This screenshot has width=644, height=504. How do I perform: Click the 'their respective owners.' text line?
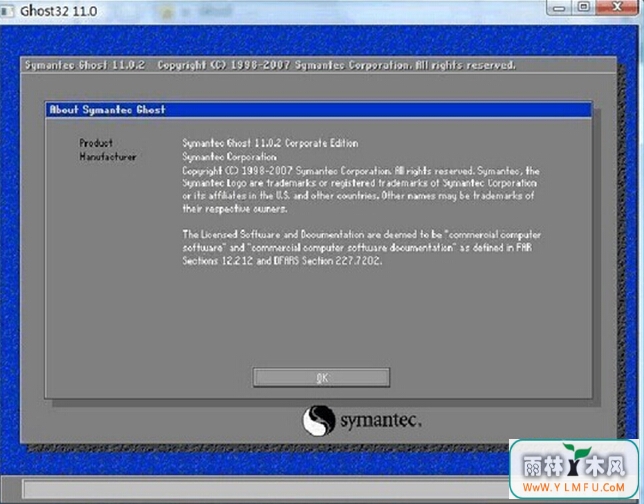point(235,209)
